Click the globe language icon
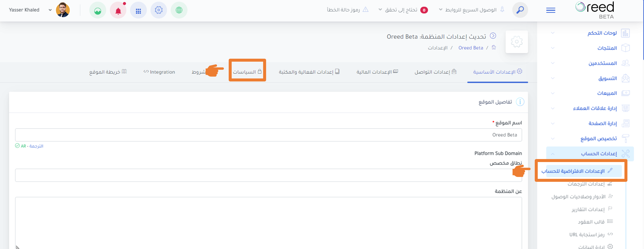This screenshot has width=644, height=249. (x=179, y=10)
